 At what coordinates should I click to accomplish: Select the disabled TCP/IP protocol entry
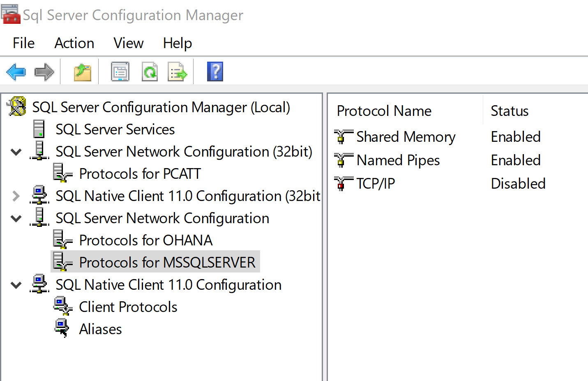(x=376, y=183)
